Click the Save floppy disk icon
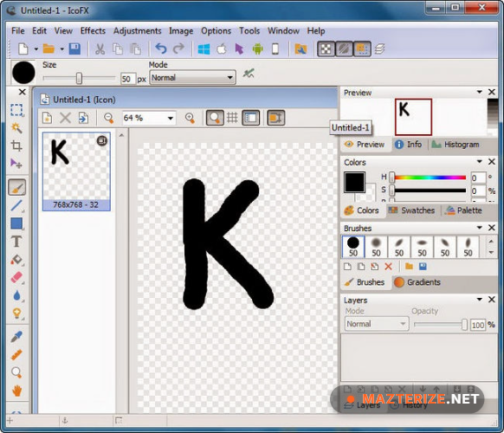The height and width of the screenshot is (433, 504). point(74,48)
